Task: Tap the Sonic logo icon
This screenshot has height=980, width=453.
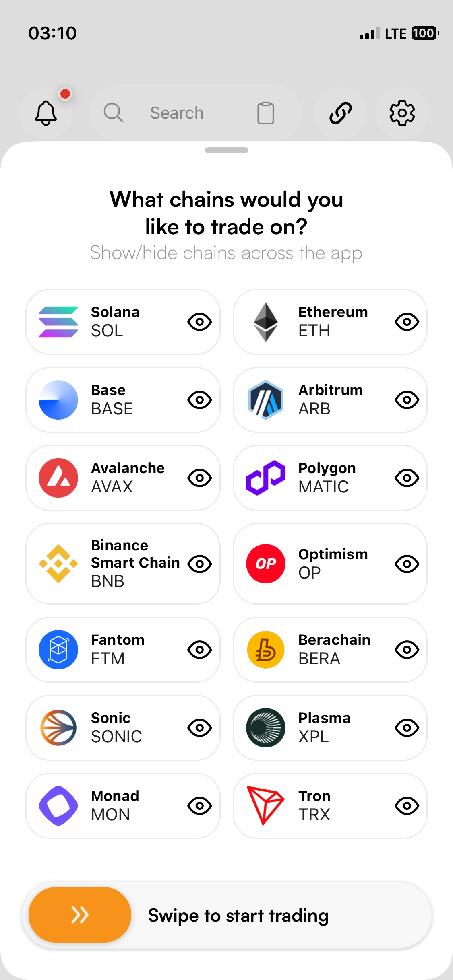Action: [58, 728]
